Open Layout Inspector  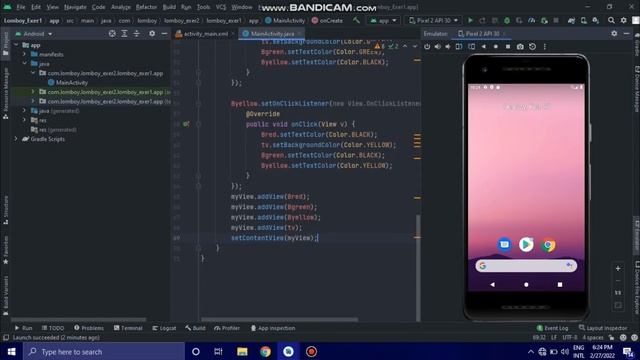click(603, 328)
